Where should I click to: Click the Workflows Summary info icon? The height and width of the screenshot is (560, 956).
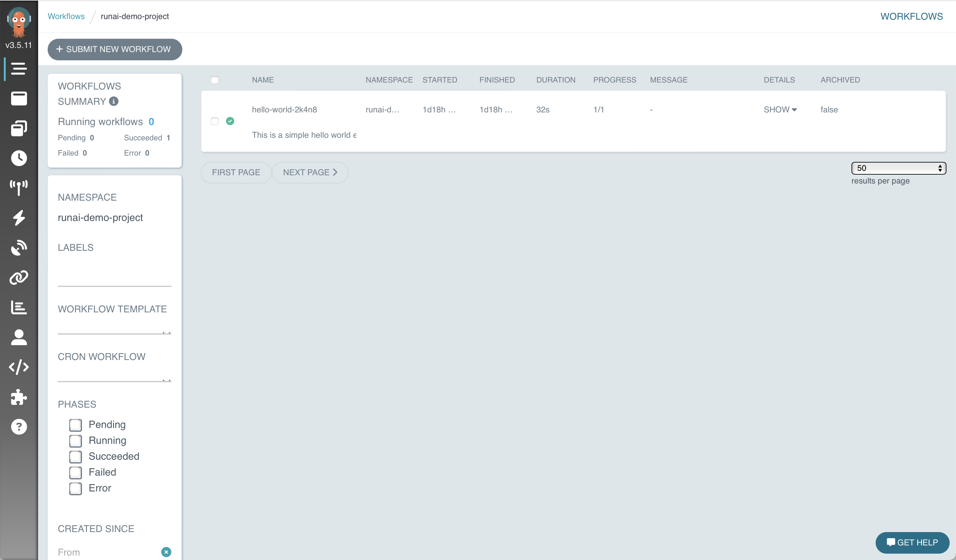113,101
